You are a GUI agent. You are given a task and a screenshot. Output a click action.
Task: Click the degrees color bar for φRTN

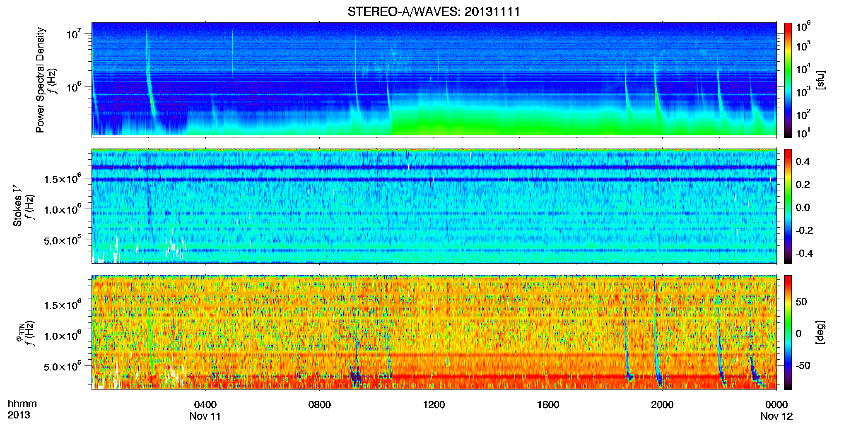click(788, 332)
